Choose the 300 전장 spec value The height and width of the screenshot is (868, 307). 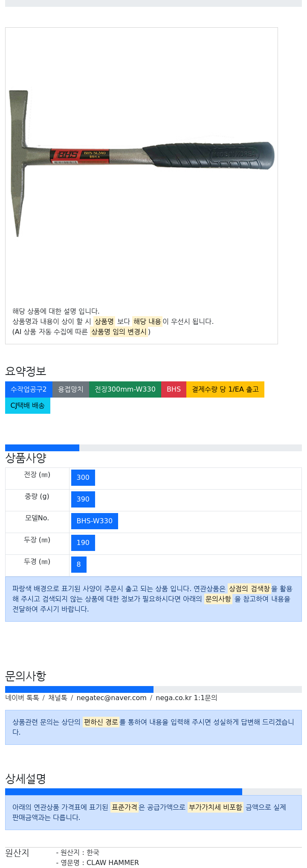83,478
